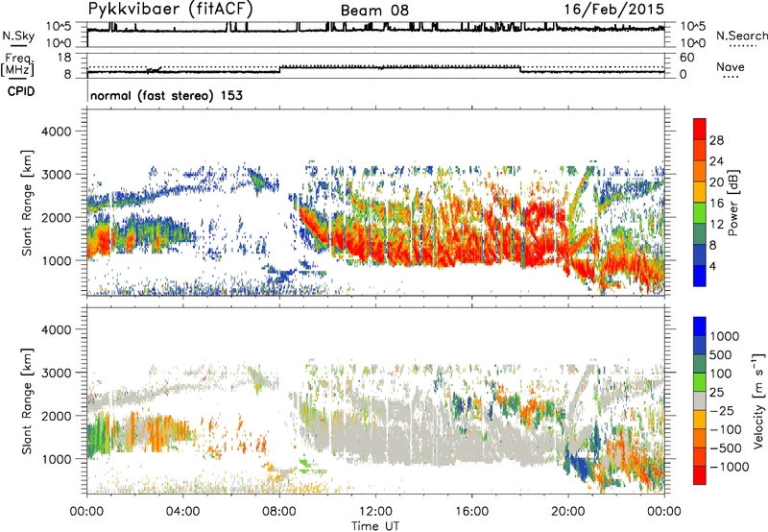Click the left 10^5 noise axis label
The width and height of the screenshot is (768, 532).
[59, 26]
